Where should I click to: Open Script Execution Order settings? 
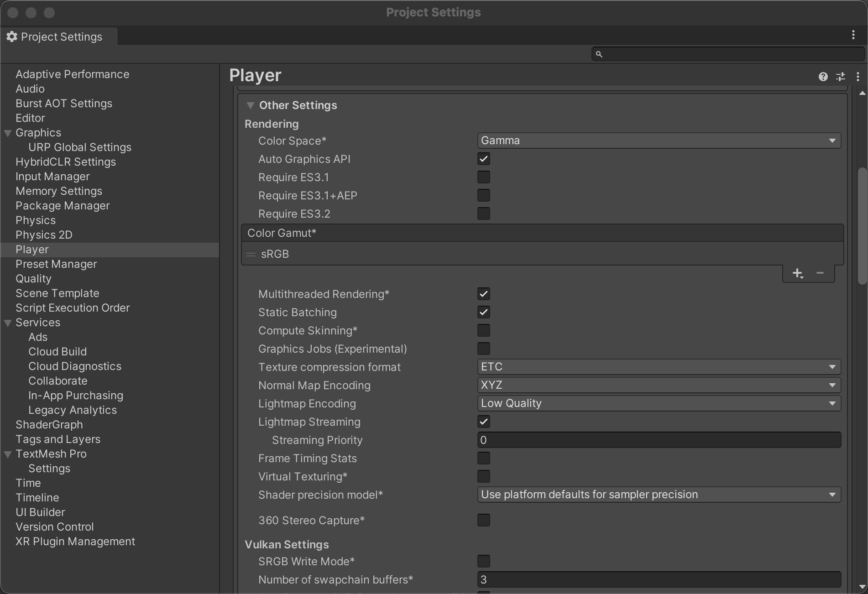click(73, 308)
